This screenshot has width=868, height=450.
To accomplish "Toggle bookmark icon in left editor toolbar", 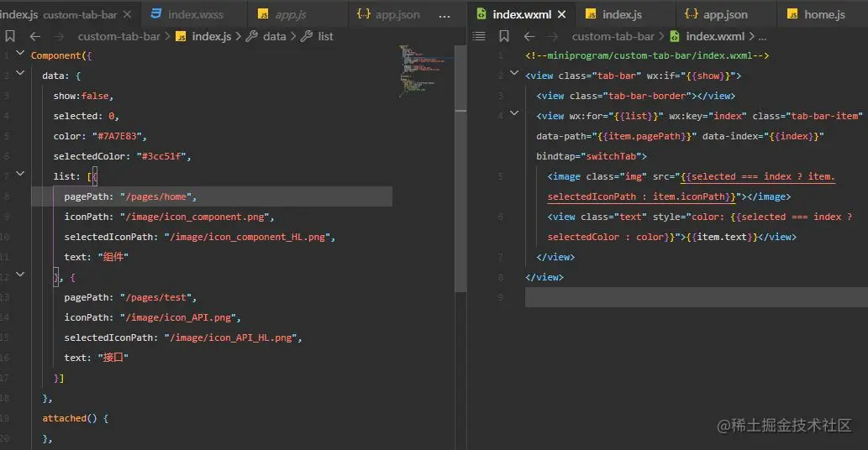I will click(x=10, y=36).
